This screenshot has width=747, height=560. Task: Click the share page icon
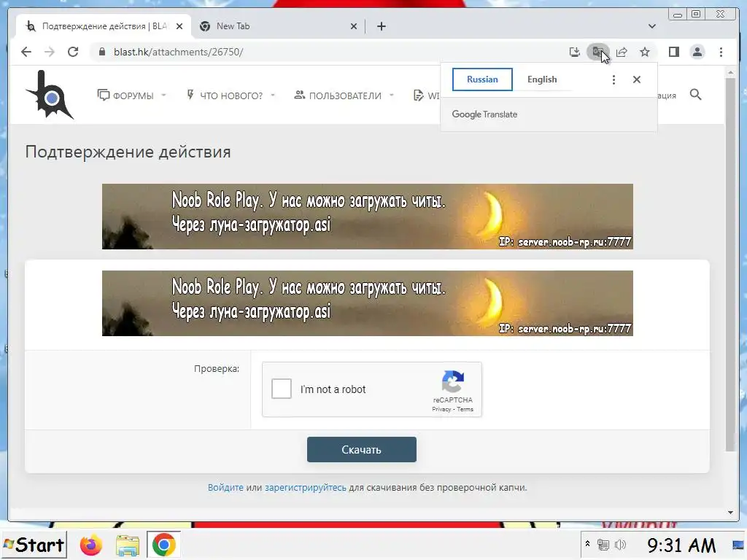pos(622,52)
